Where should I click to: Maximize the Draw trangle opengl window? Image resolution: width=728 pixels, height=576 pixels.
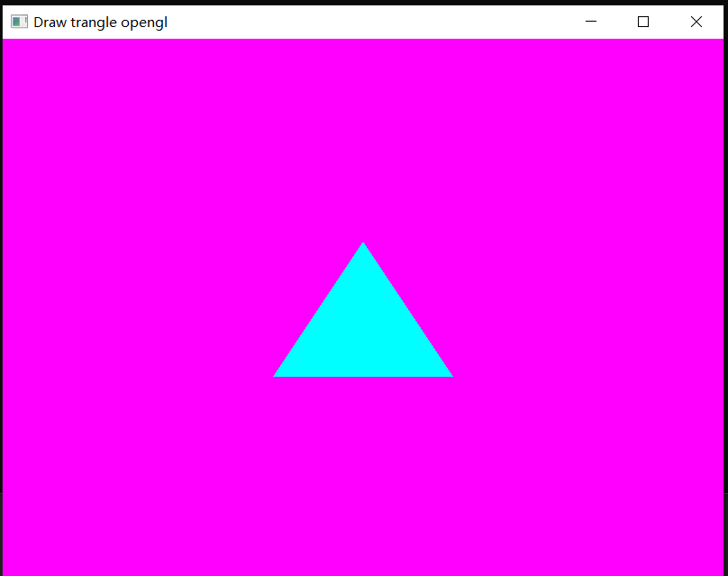tap(643, 22)
